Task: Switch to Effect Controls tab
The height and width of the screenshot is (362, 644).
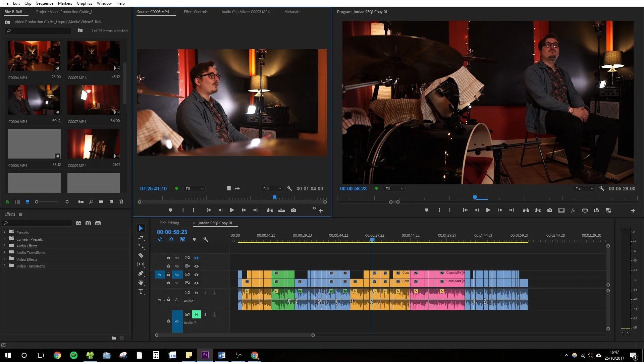Action: 196,12
